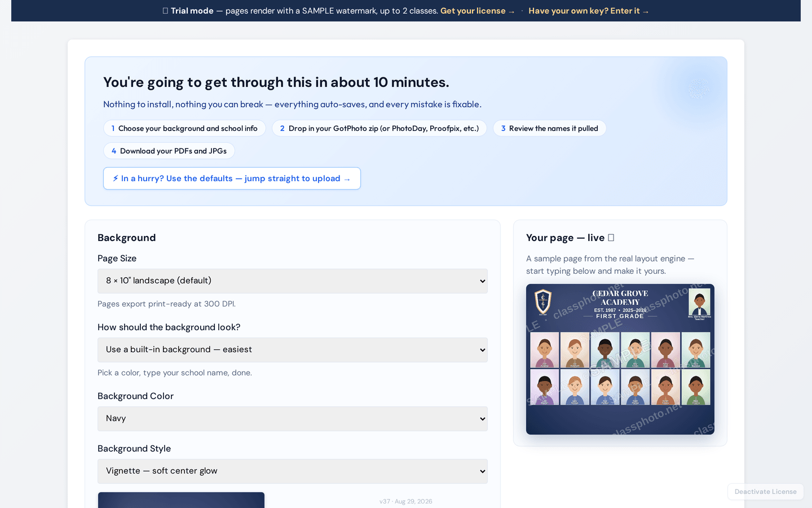The width and height of the screenshot is (812, 508).
Task: Select step 4 'Download your PDFs and JPGs'
Action: tap(169, 151)
